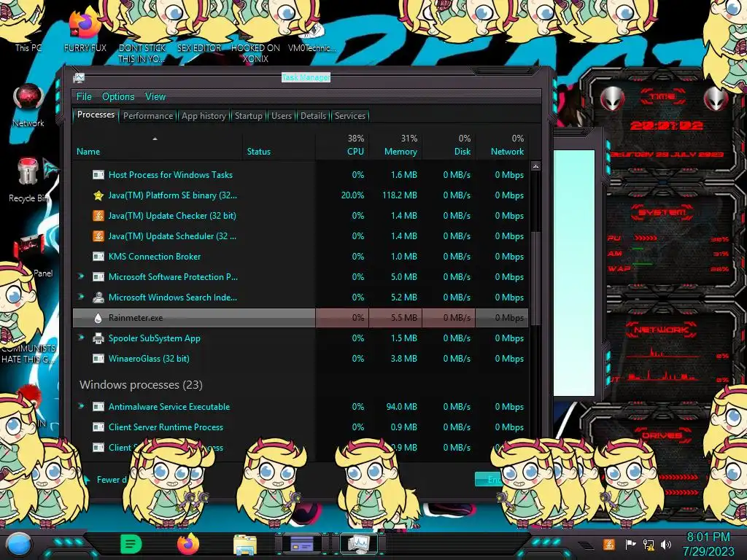Viewport: 747px width, 560px height.
Task: Click WinaeroGlass process icon
Action: 98,359
